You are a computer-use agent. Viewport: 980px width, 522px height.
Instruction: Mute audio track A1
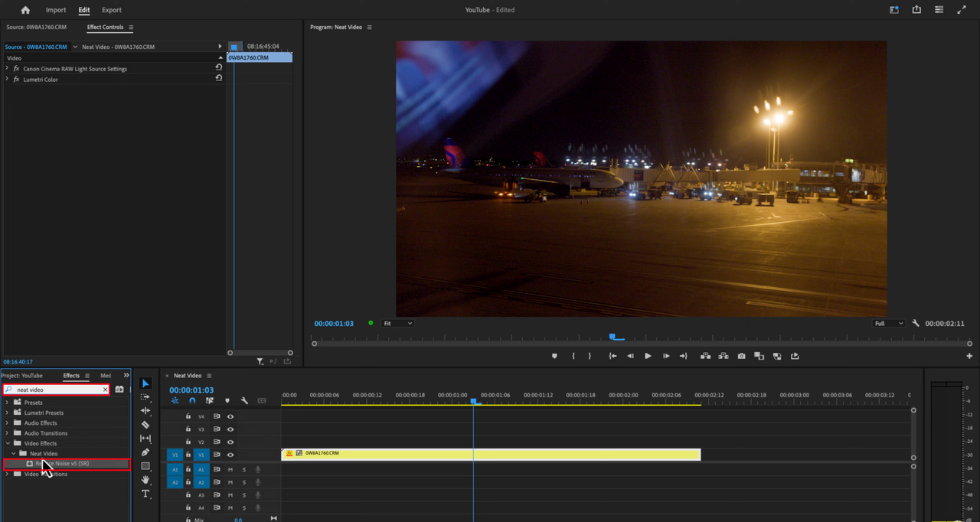[x=230, y=470]
